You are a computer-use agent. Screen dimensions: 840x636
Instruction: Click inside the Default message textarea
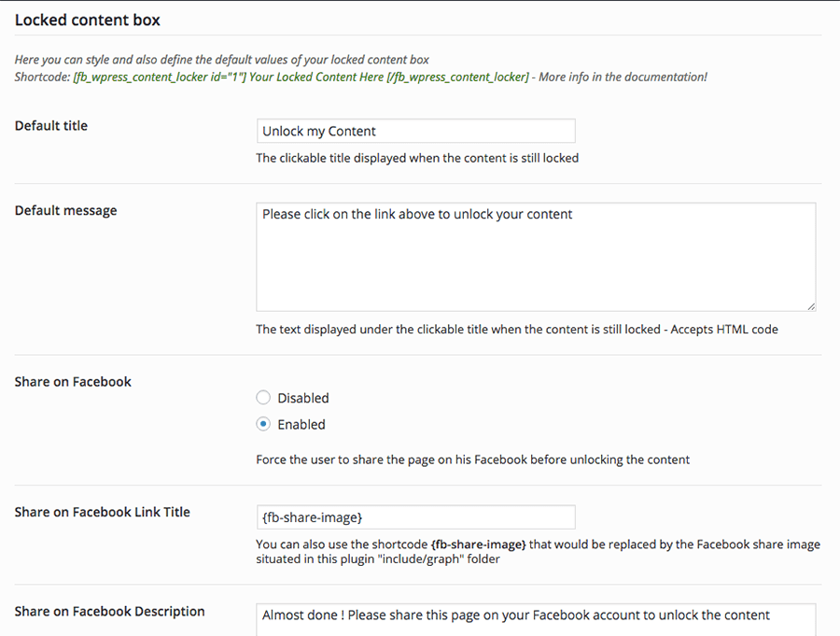click(x=536, y=257)
